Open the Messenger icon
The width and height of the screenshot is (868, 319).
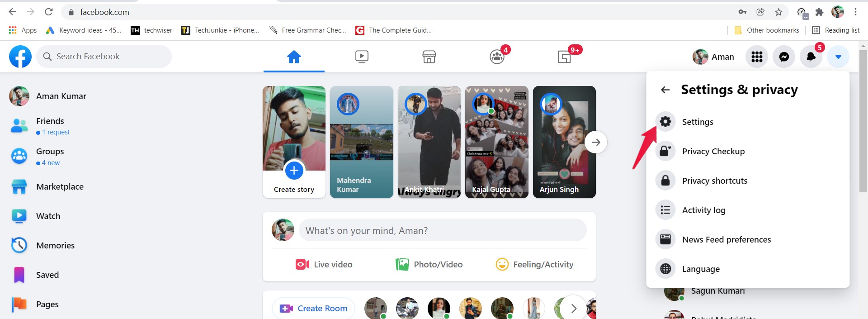tap(784, 57)
